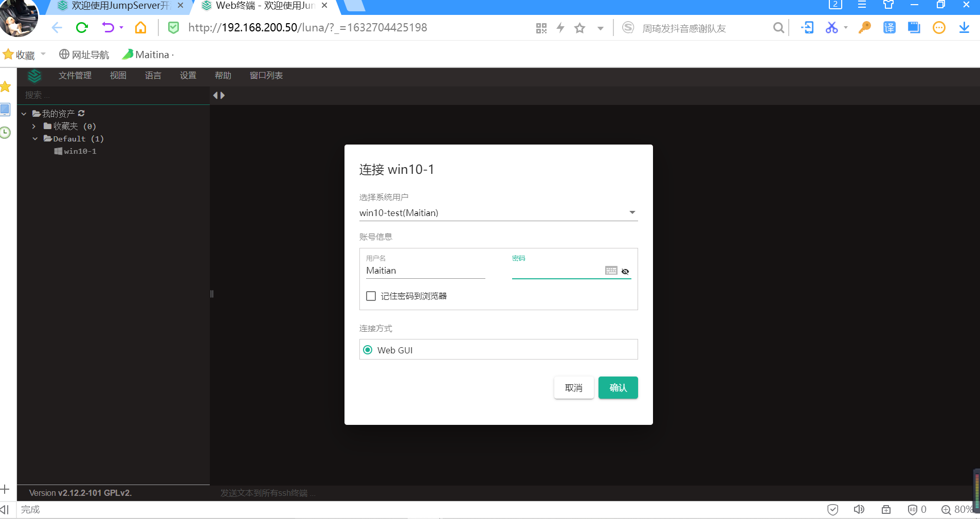This screenshot has height=519, width=980.
Task: Click the ad-block counter icon in status bar
Action: (x=917, y=509)
